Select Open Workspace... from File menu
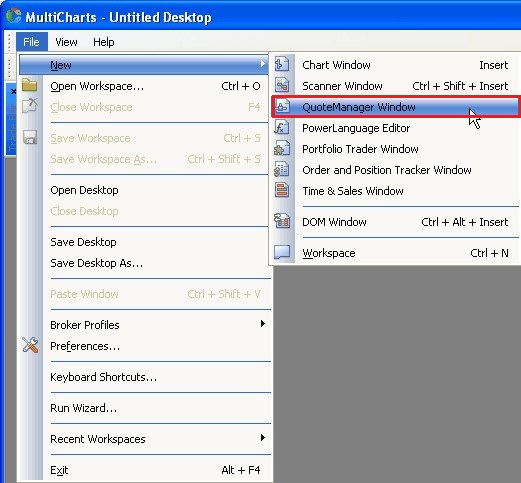The height and width of the screenshot is (483, 521). click(143, 86)
